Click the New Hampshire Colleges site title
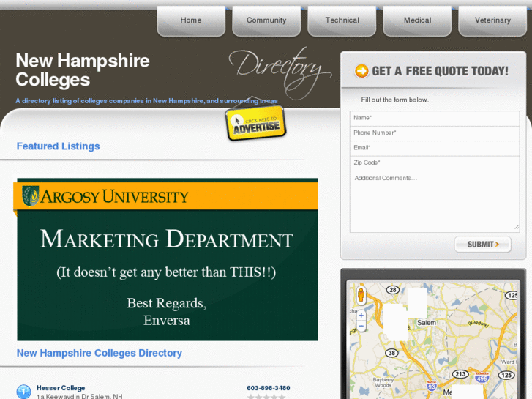 click(83, 70)
